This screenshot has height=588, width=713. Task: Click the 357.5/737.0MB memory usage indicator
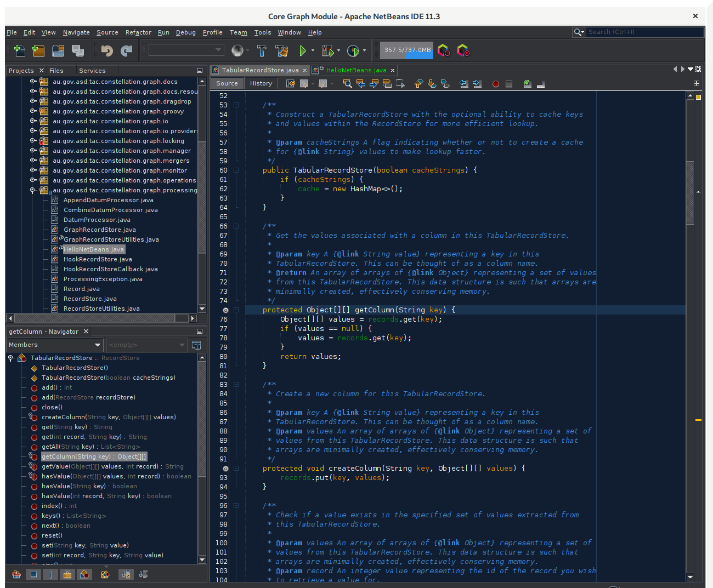pos(406,50)
